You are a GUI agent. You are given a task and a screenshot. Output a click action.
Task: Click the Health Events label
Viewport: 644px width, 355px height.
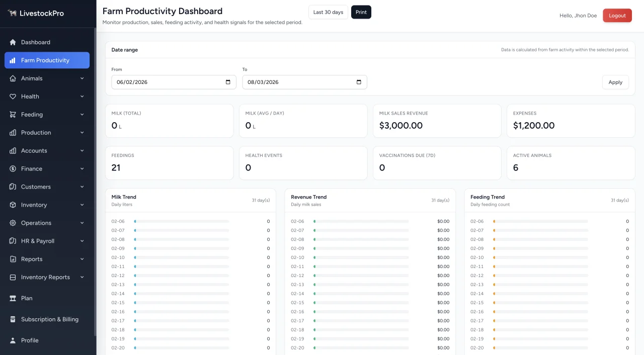point(264,155)
